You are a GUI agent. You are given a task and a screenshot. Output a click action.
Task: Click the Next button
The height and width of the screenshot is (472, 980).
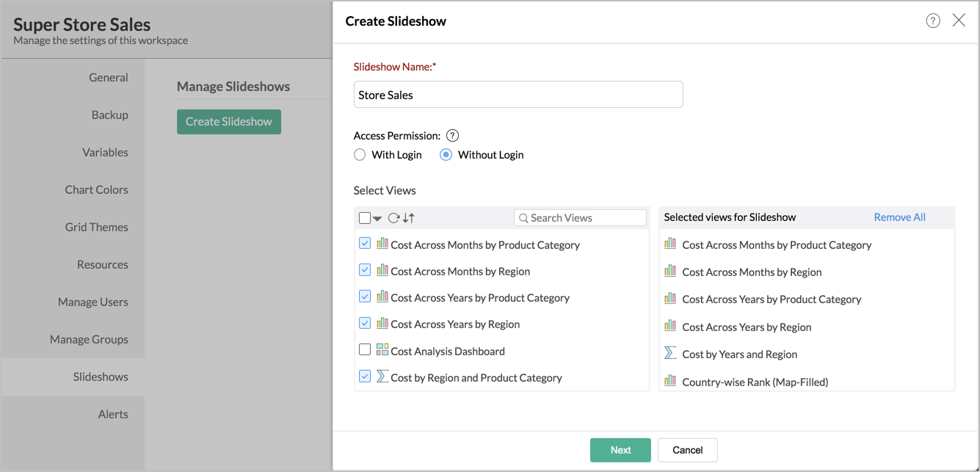click(x=620, y=449)
